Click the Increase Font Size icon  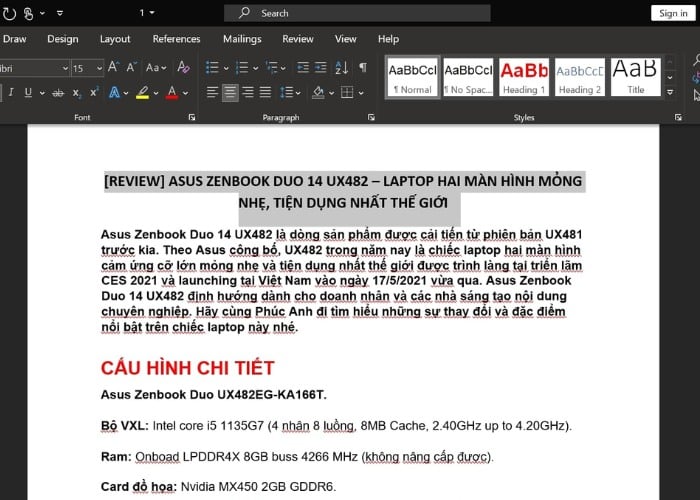(113, 68)
